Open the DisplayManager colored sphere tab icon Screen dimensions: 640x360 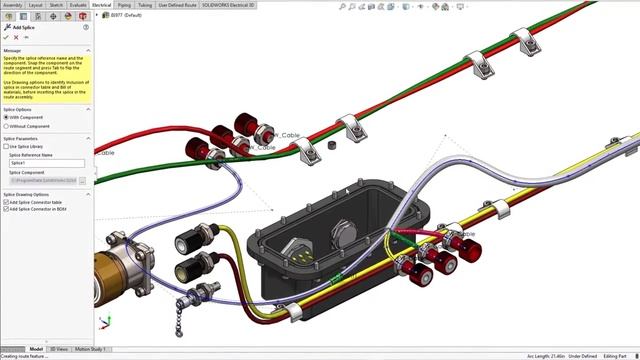pos(68,16)
